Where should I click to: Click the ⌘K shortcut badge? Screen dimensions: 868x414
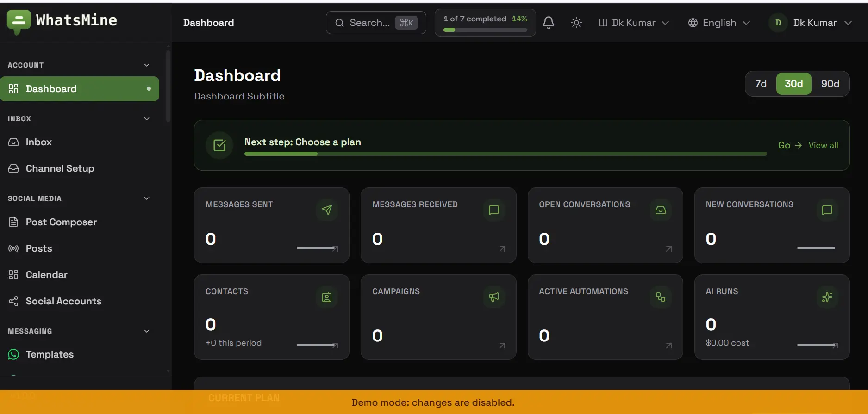tap(406, 23)
